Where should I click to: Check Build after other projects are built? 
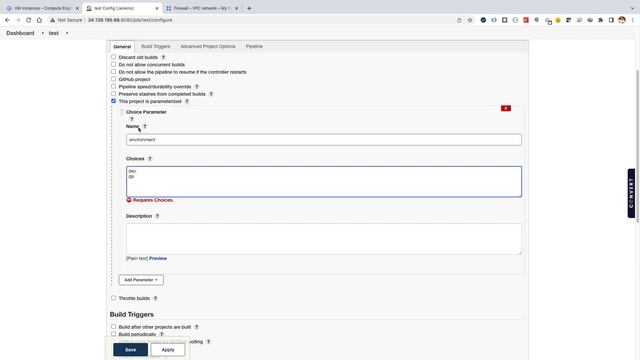point(113,327)
